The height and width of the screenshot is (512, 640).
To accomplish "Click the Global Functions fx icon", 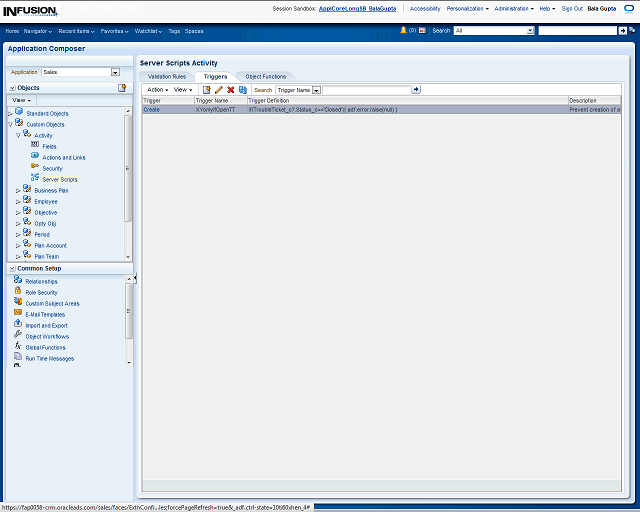I will [18, 345].
